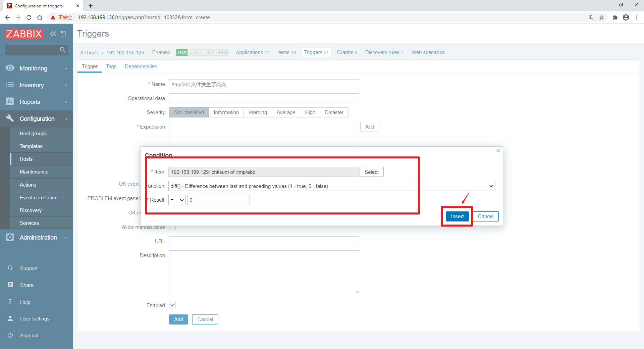Click the Help question mark icon
The height and width of the screenshot is (349, 644).
pos(10,302)
